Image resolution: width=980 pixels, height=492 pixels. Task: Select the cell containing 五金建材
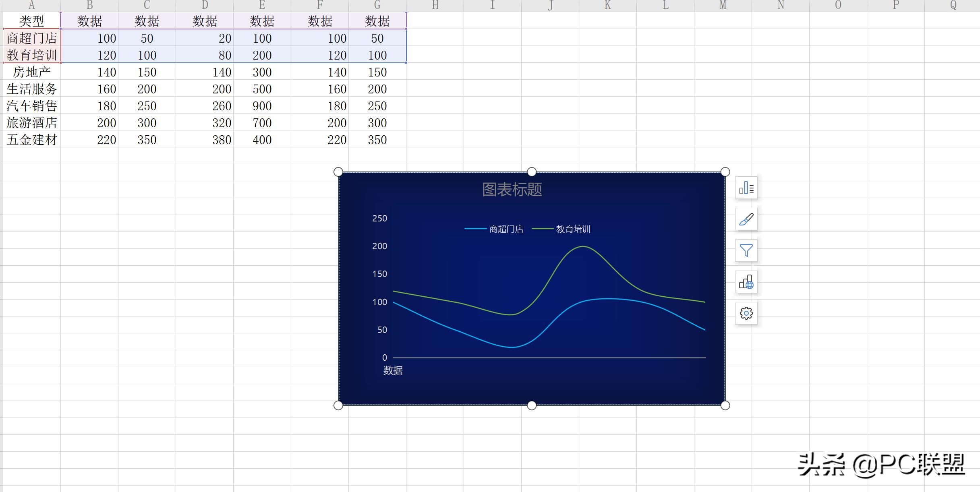pos(31,139)
